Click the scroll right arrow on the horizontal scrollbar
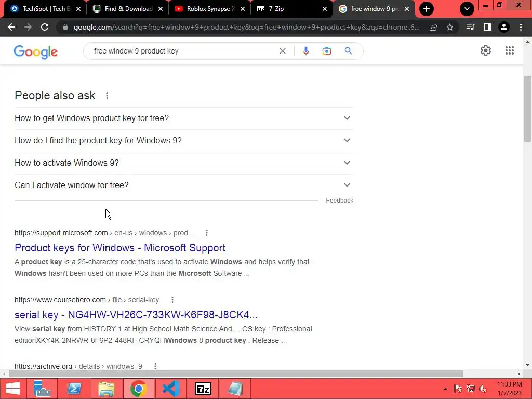 (519, 374)
